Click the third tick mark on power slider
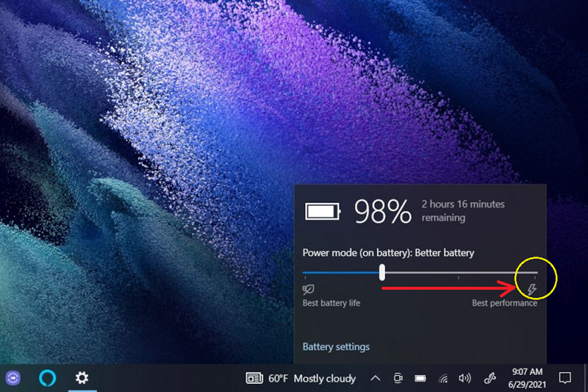The width and height of the screenshot is (588, 392). [459, 278]
